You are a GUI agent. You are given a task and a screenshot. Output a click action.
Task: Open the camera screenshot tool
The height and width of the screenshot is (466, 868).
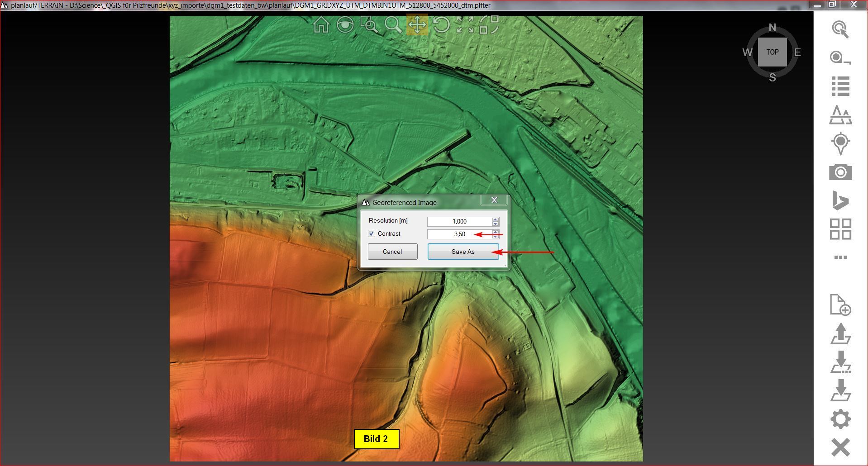840,172
